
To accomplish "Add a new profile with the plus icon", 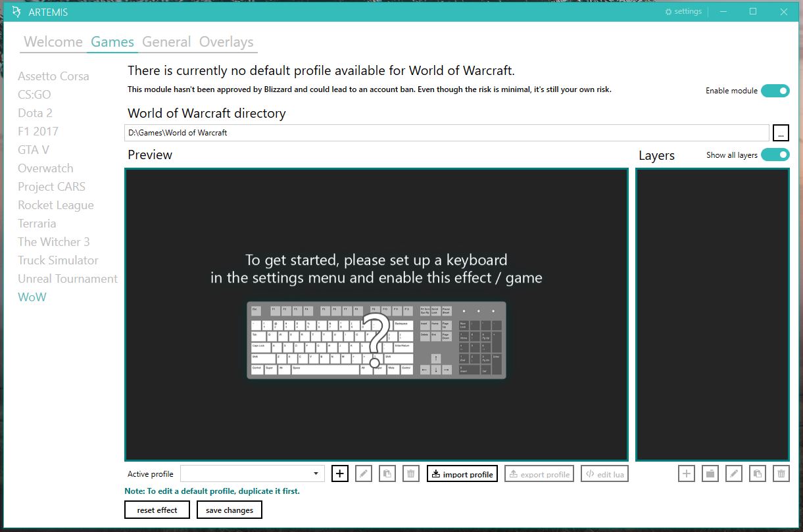I will 339,473.
